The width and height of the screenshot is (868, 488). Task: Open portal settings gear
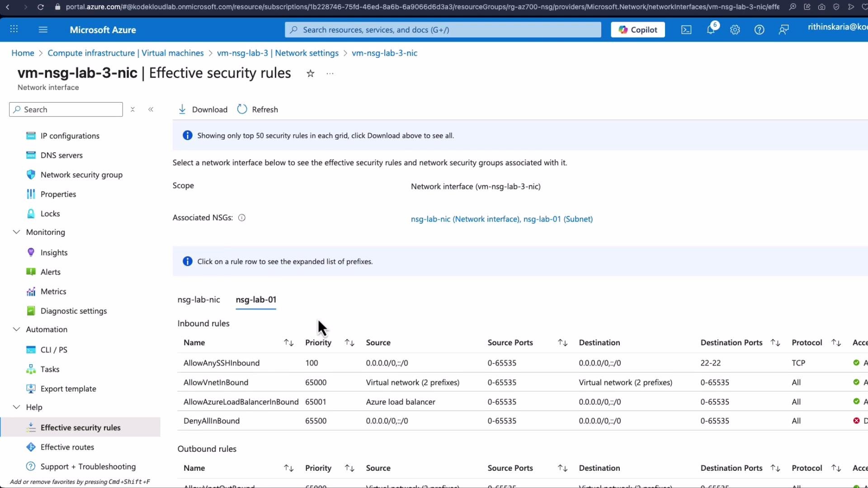[735, 30]
